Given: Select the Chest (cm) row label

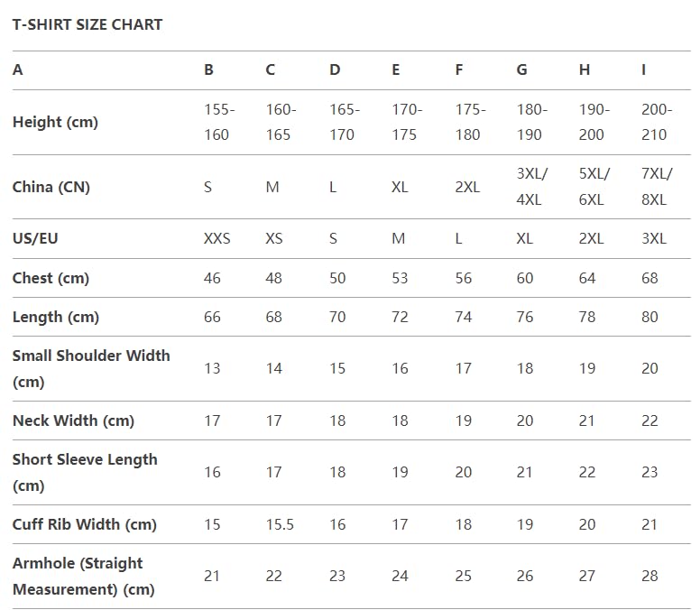Looking at the screenshot, I should point(51,278).
